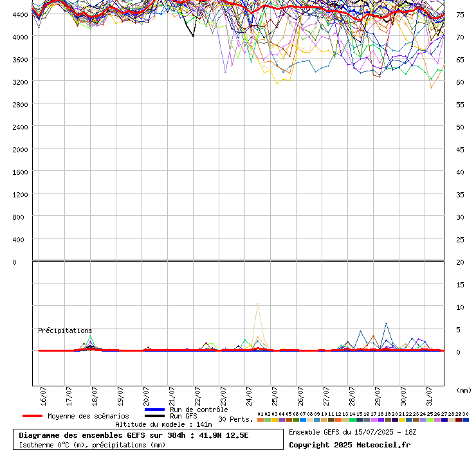Click the tan swatch for perturbation 28
The width and height of the screenshot is (476, 450).
click(x=452, y=420)
